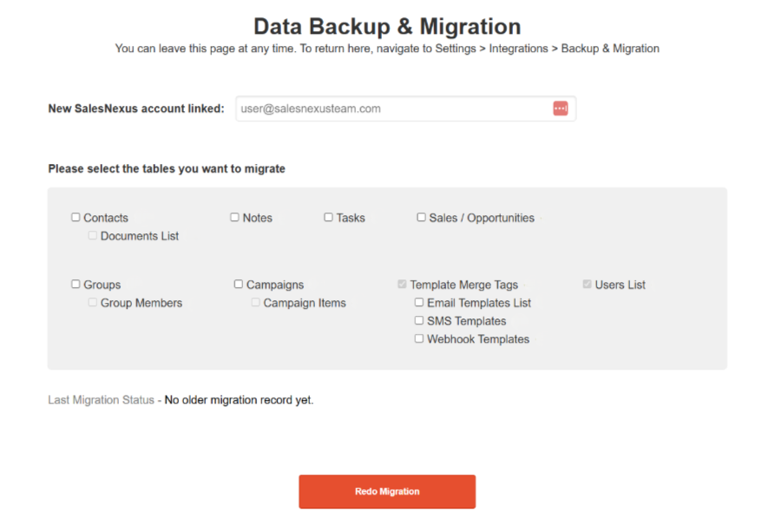The height and width of the screenshot is (532, 775).
Task: Select Email Templates List for migration
Action: point(418,302)
